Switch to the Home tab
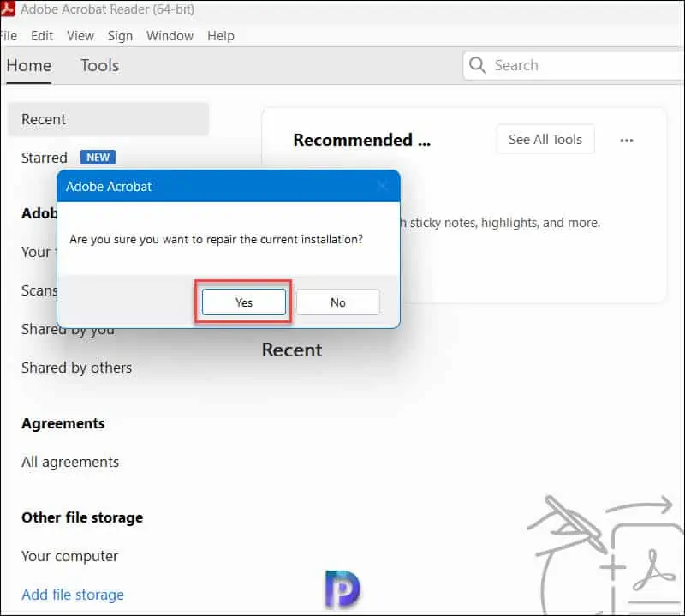 29,66
